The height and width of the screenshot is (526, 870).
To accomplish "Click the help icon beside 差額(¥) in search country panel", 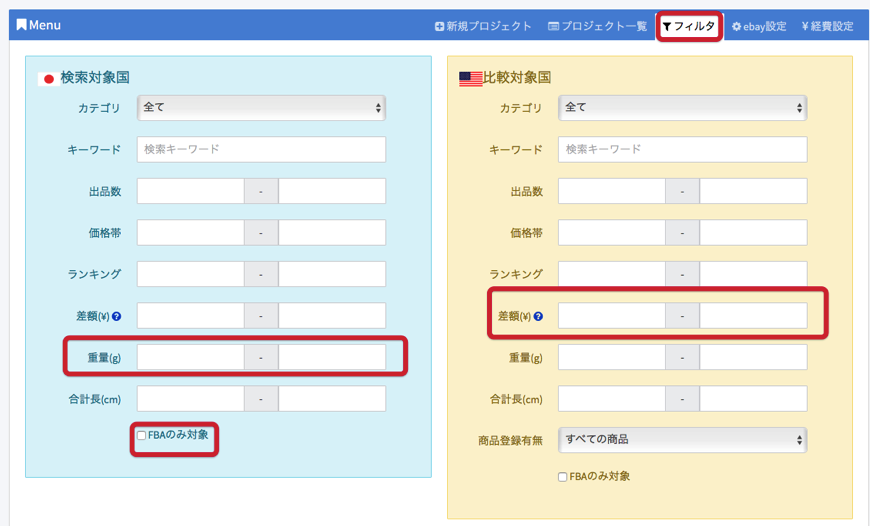I will [117, 317].
